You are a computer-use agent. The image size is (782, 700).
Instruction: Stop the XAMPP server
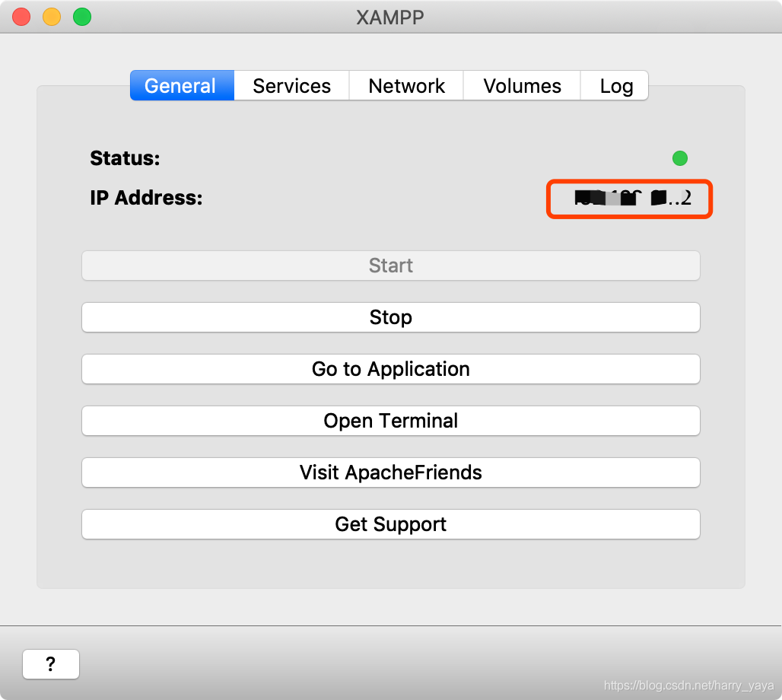(391, 317)
